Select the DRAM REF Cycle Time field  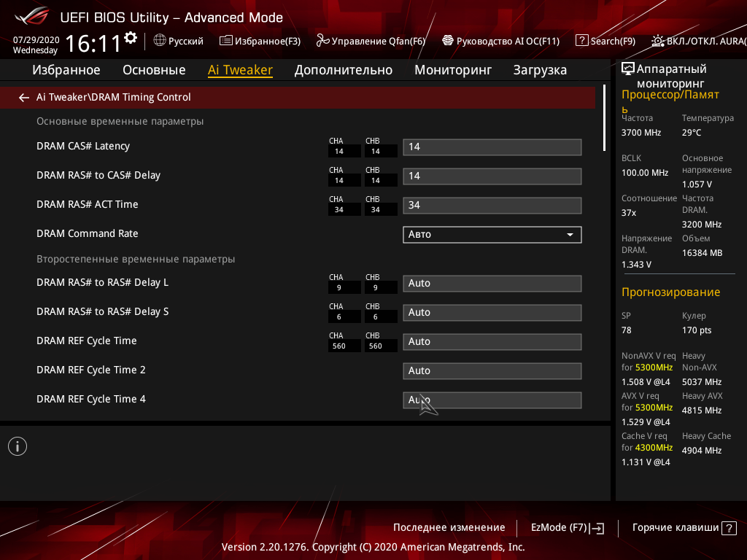pos(492,341)
